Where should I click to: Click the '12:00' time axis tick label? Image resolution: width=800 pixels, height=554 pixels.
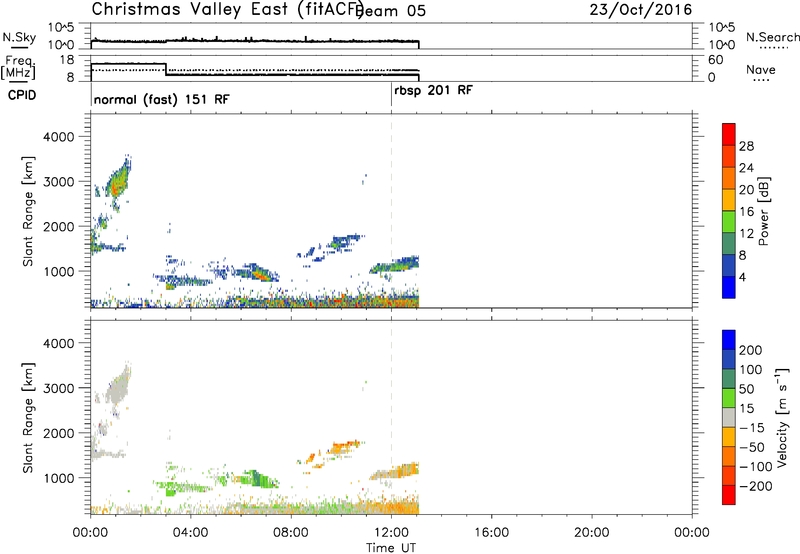(391, 533)
